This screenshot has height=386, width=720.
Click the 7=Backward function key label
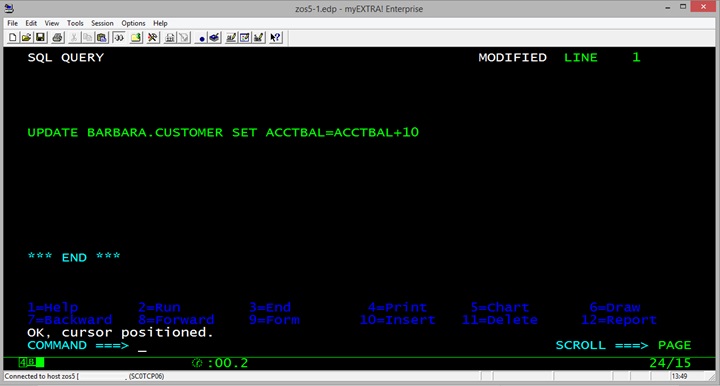click(x=70, y=319)
